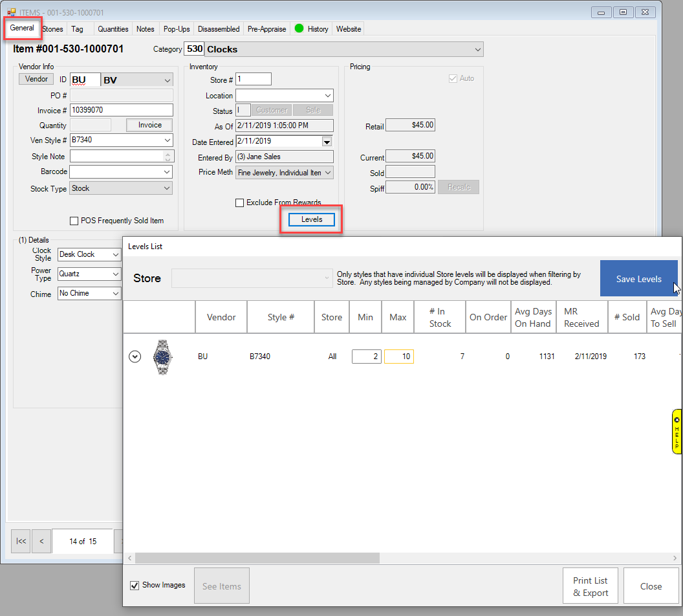Open the Date Entered calendar picker

[327, 142]
